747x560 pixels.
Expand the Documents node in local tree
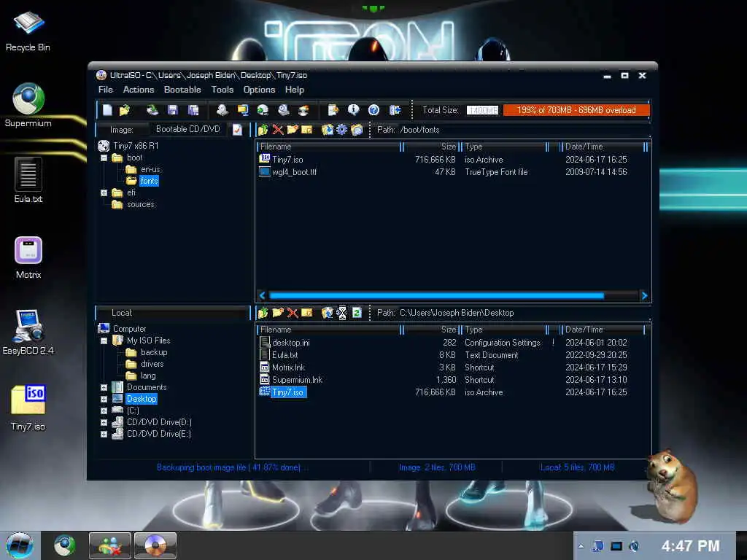coord(104,388)
